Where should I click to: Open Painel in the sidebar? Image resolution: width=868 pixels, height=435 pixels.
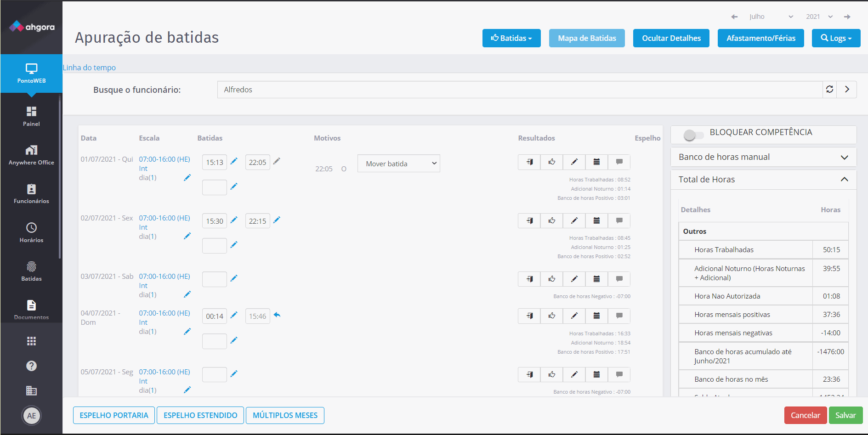point(31,117)
